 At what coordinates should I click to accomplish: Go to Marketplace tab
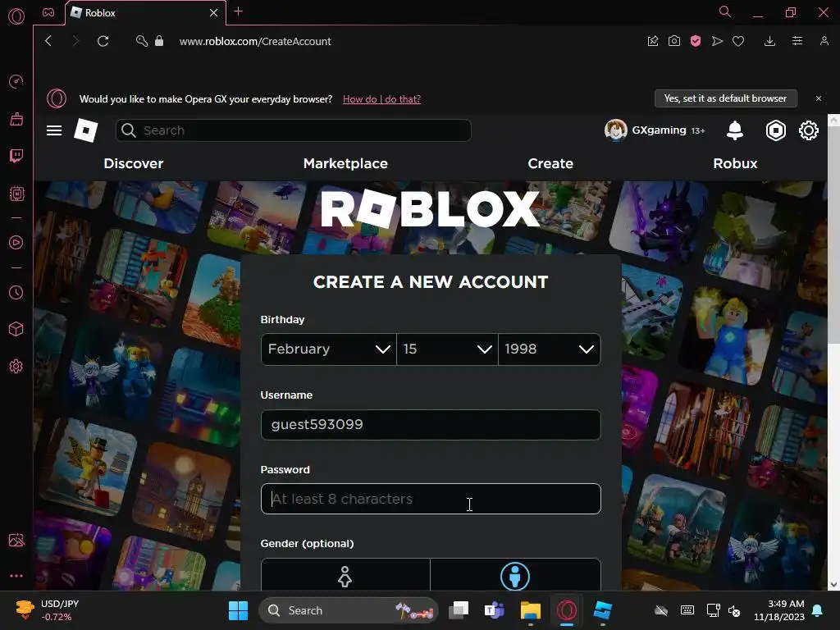pyautogui.click(x=345, y=163)
